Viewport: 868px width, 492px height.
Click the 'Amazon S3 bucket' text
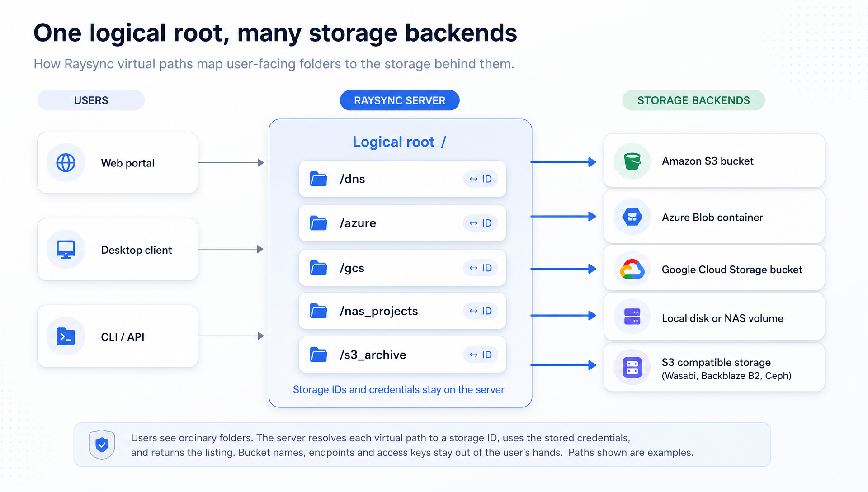[708, 161]
